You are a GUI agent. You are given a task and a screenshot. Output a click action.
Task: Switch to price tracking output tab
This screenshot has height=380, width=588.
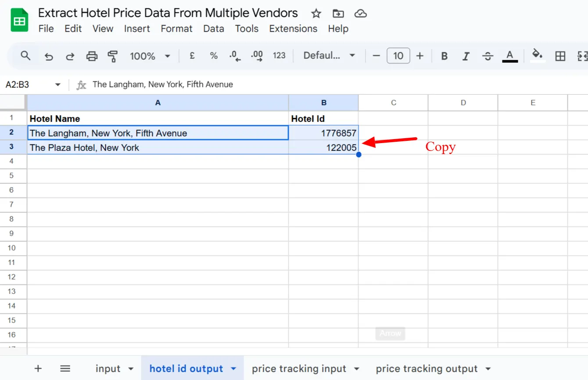tap(427, 369)
